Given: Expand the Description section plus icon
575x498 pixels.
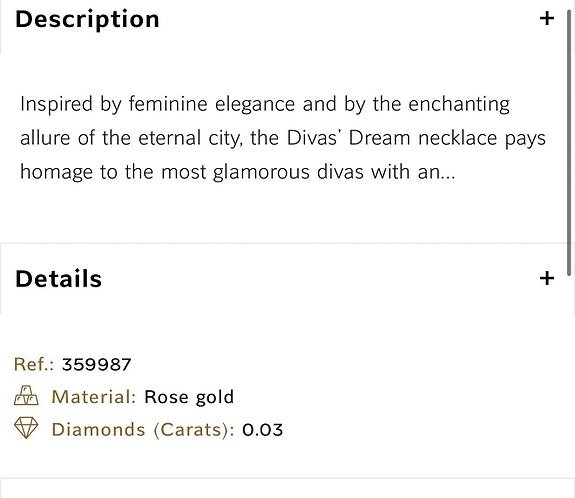Looking at the screenshot, I should coord(546,18).
